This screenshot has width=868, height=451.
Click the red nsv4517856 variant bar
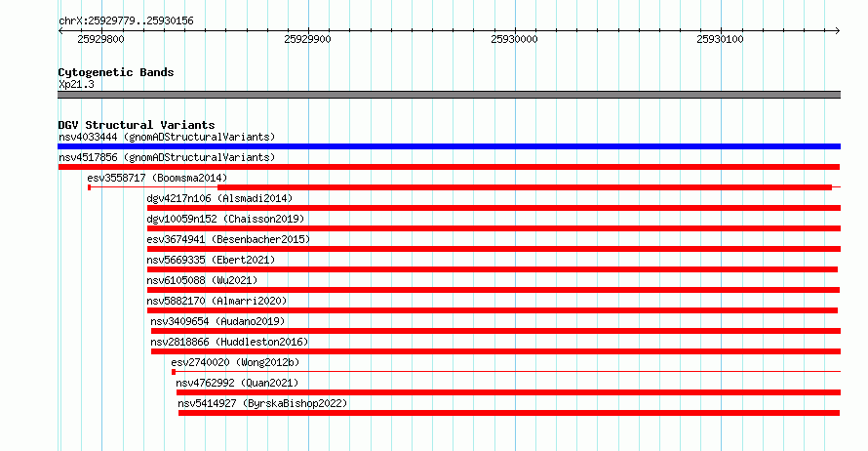pyautogui.click(x=449, y=167)
